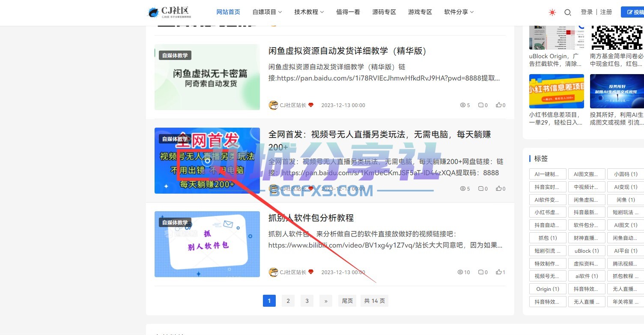The width and height of the screenshot is (644, 335).
Task: Open article title 全网首发：视频号无人直播另类玩法
Action: [380, 141]
